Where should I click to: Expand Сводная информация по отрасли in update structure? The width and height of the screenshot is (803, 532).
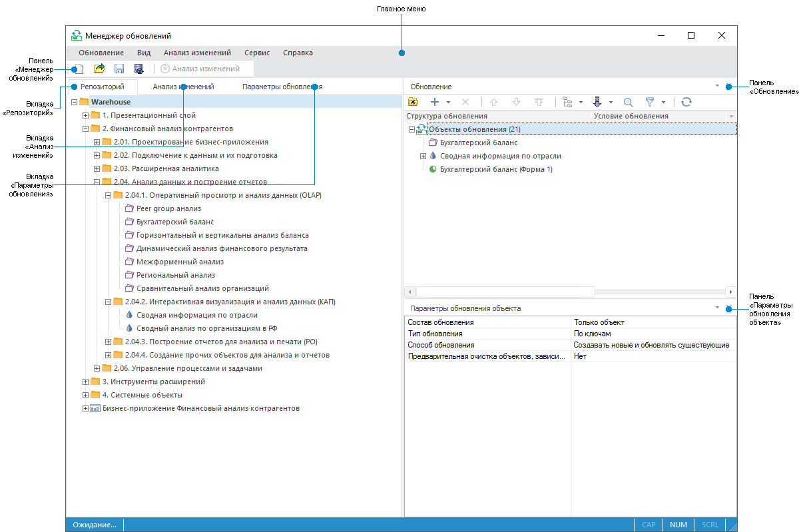(423, 156)
